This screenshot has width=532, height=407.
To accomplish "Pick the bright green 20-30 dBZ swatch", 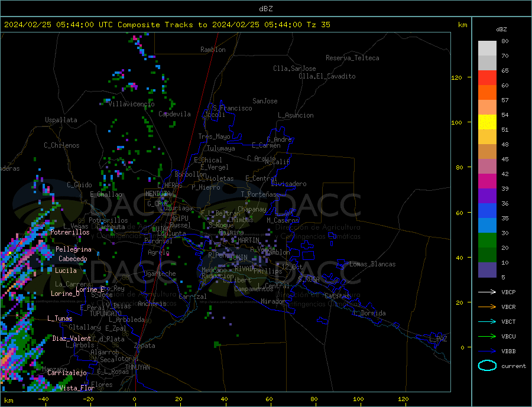I will tap(487, 240).
